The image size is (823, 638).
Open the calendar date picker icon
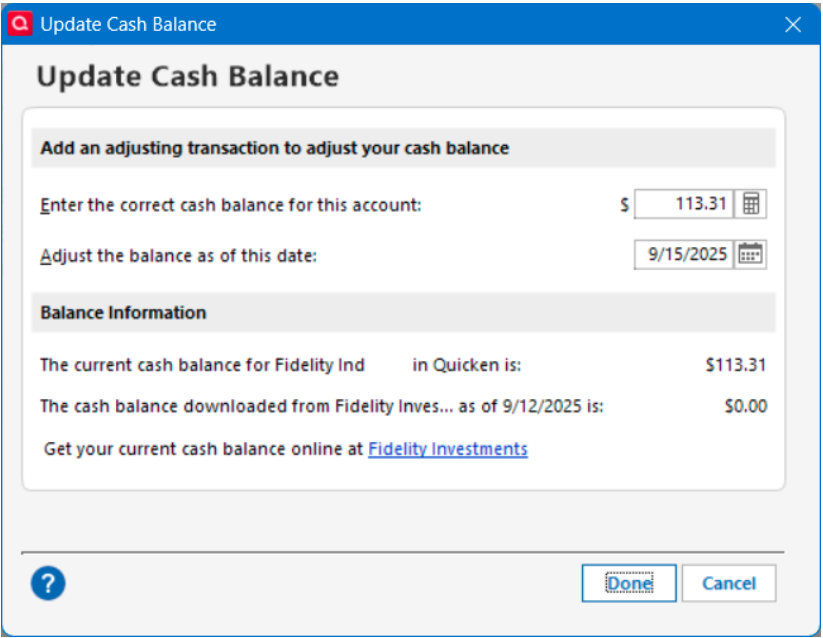[x=750, y=254]
